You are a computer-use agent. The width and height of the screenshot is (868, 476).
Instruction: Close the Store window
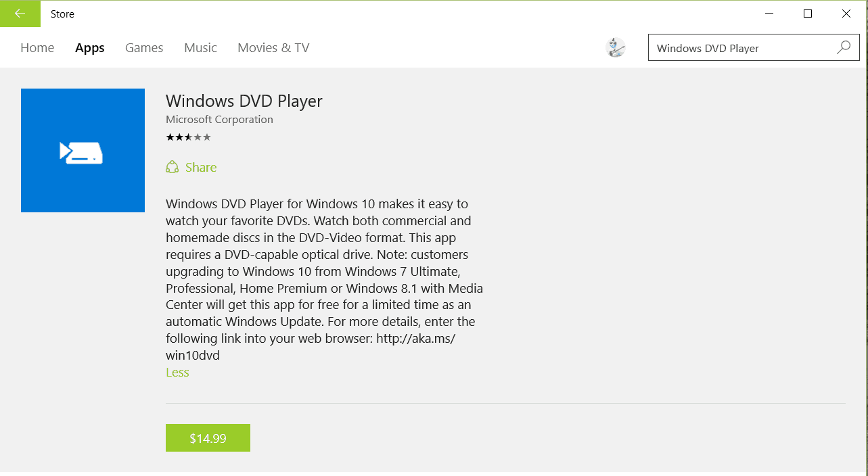coord(846,14)
